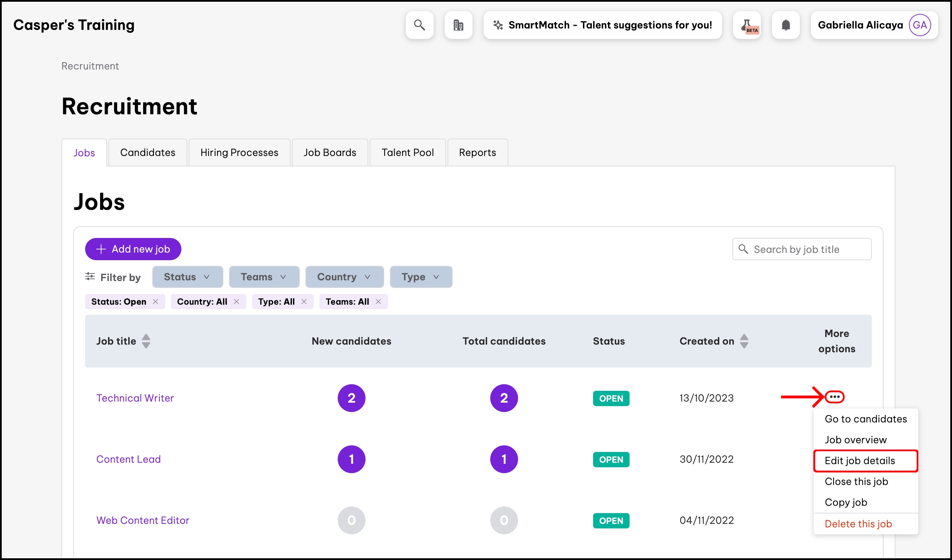Open the company building icon
The image size is (952, 560).
click(458, 25)
